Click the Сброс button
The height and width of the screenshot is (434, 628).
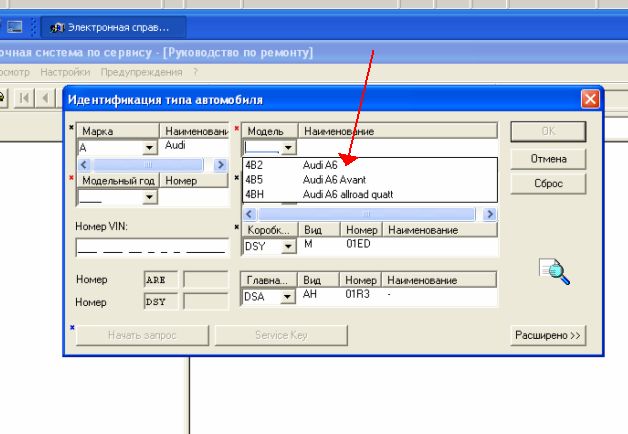tap(548, 184)
